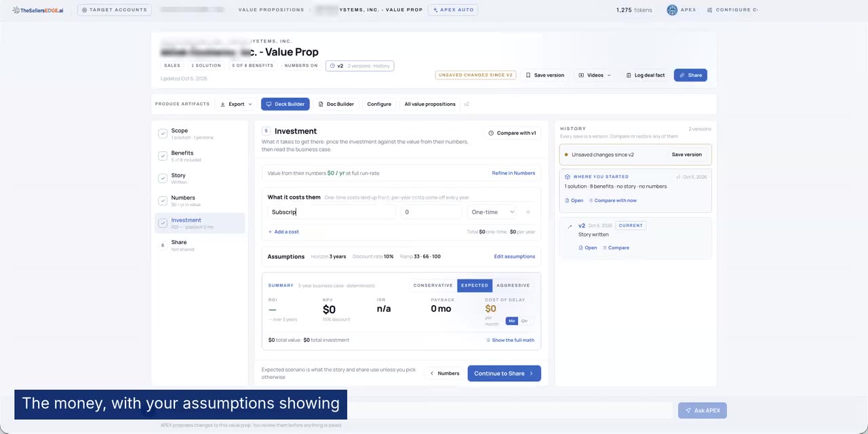Open All value propositions

pyautogui.click(x=430, y=104)
